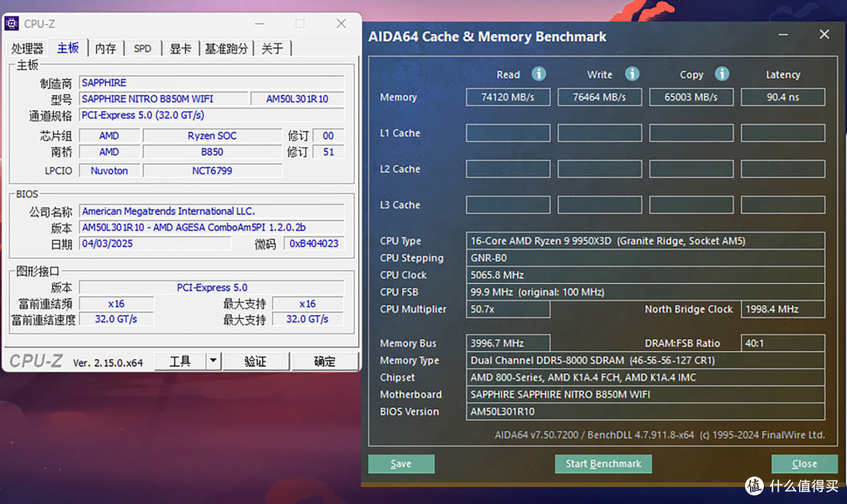Click the CPU Clock value 5065.8 MHz
Screen dimensions: 847x504
point(645,274)
